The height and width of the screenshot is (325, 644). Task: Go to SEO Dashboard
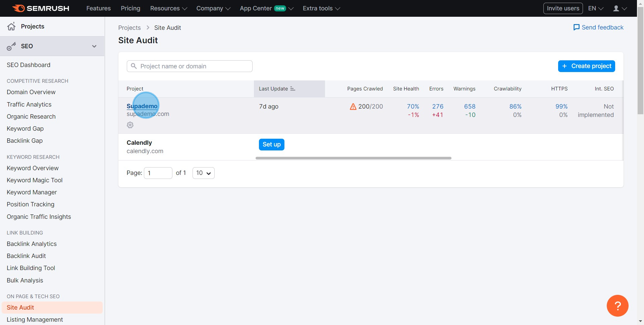[29, 65]
